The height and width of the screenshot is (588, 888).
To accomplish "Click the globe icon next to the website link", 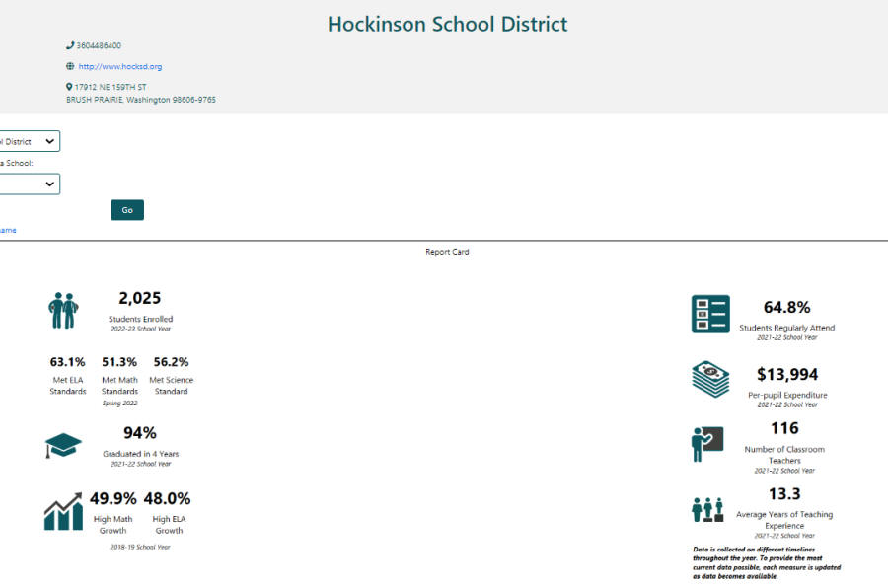I will coord(70,66).
